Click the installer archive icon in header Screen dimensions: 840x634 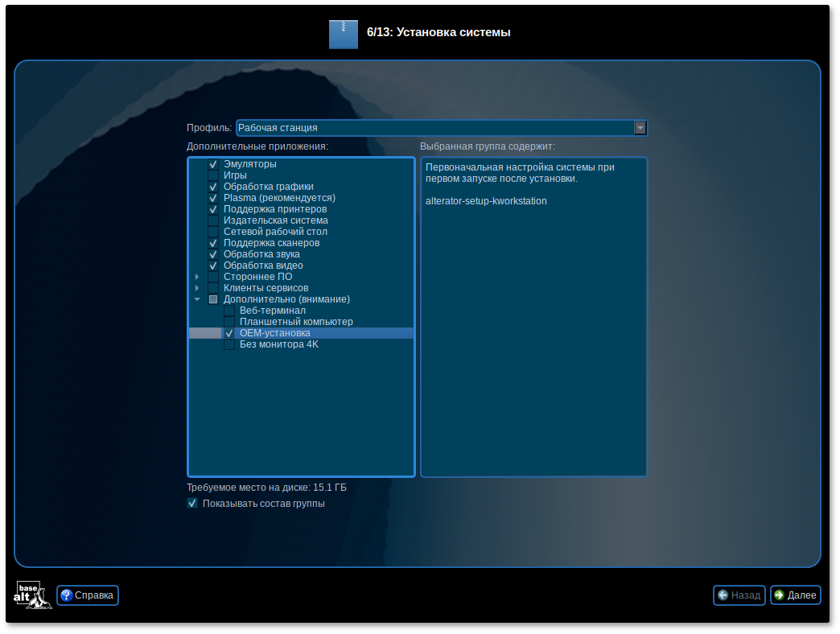coord(343,34)
